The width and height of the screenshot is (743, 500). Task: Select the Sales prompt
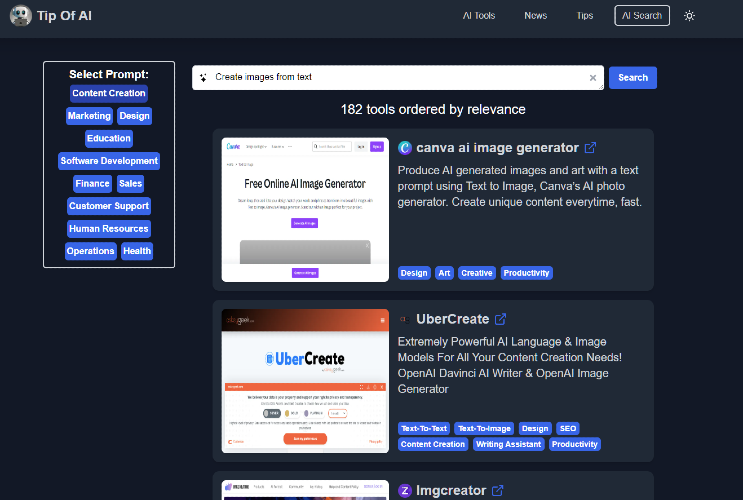pyautogui.click(x=130, y=184)
